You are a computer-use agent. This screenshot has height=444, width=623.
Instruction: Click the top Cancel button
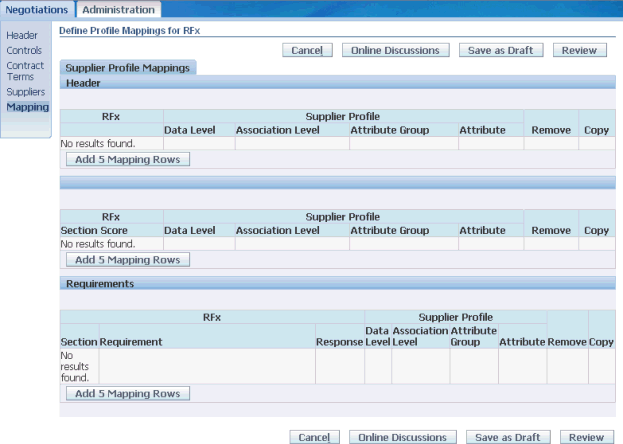click(307, 50)
